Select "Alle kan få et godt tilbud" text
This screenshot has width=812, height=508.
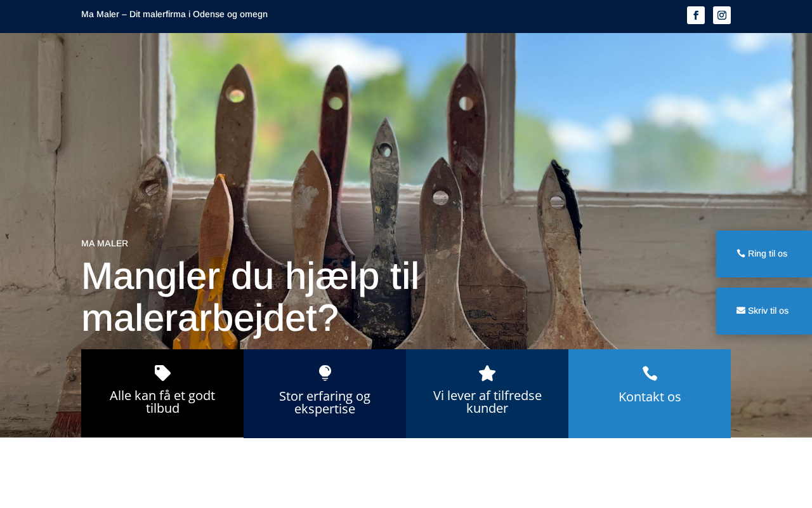(162, 402)
